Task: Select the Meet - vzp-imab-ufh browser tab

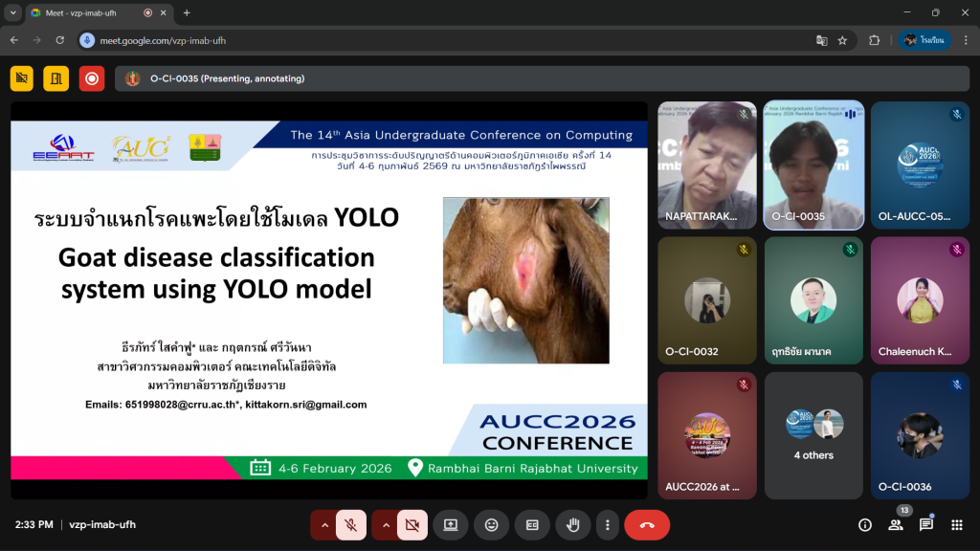Action: point(86,12)
